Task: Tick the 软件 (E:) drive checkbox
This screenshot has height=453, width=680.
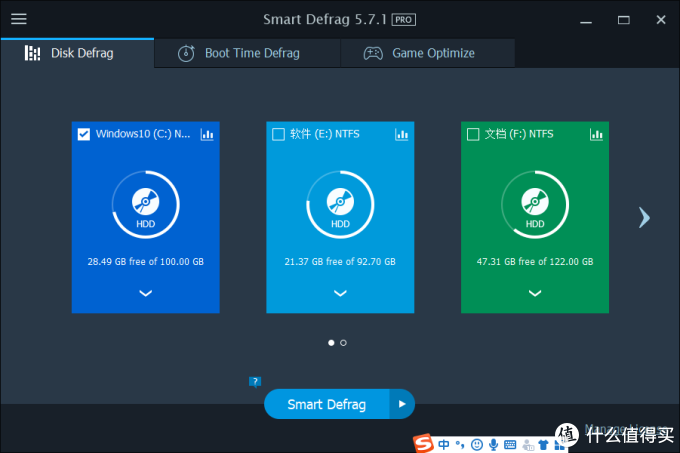Action: [x=278, y=134]
